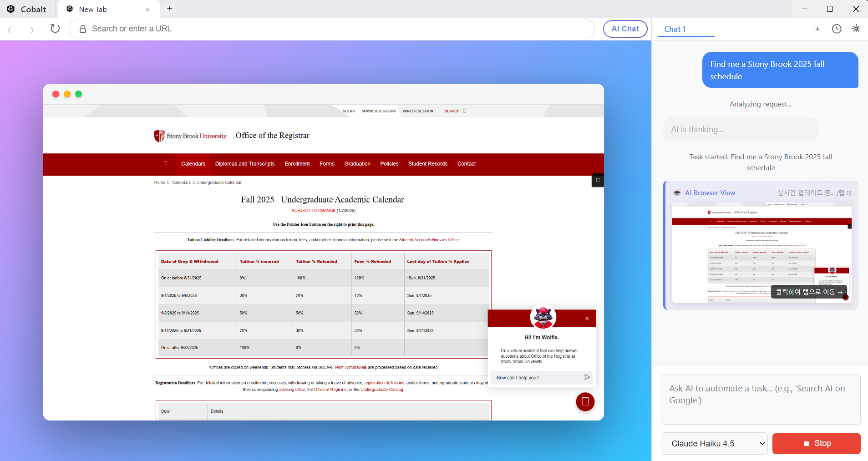
Task: Open Student Accounts/Bursar's Office link
Action: tap(429, 240)
